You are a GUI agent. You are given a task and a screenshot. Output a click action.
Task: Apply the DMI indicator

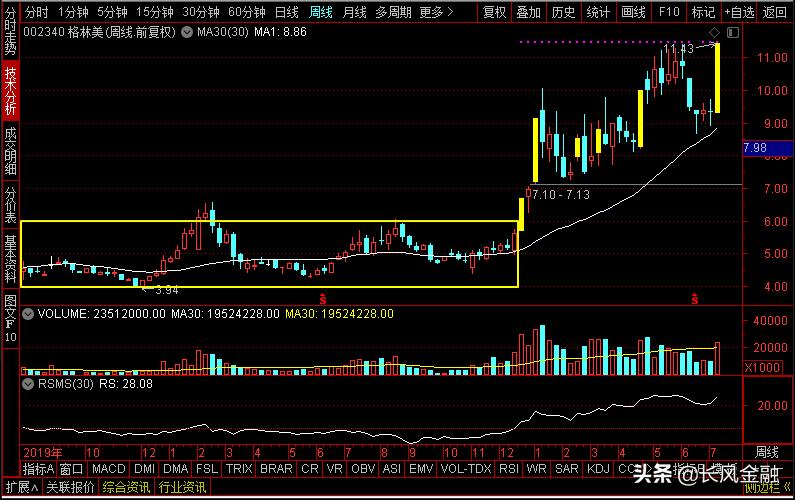[144, 469]
